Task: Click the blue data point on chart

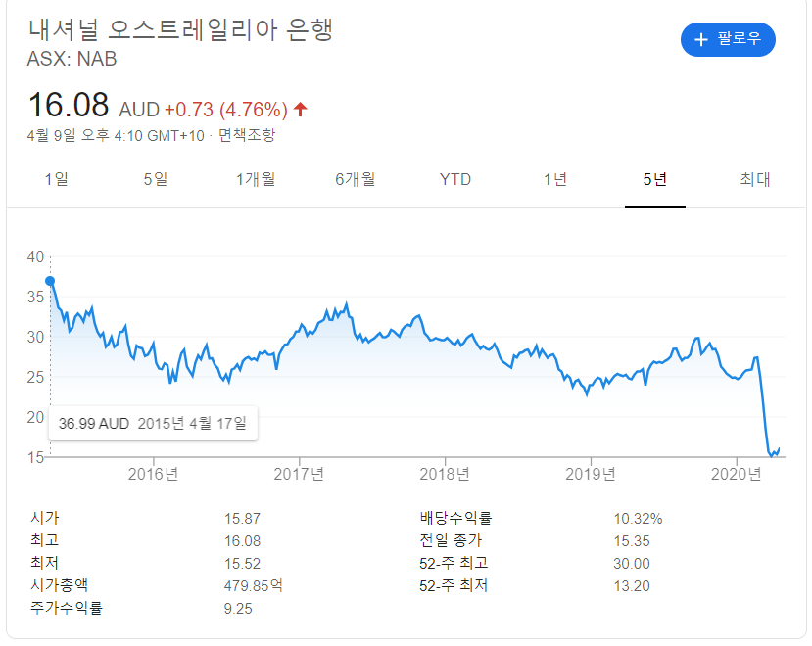Action: (x=50, y=281)
